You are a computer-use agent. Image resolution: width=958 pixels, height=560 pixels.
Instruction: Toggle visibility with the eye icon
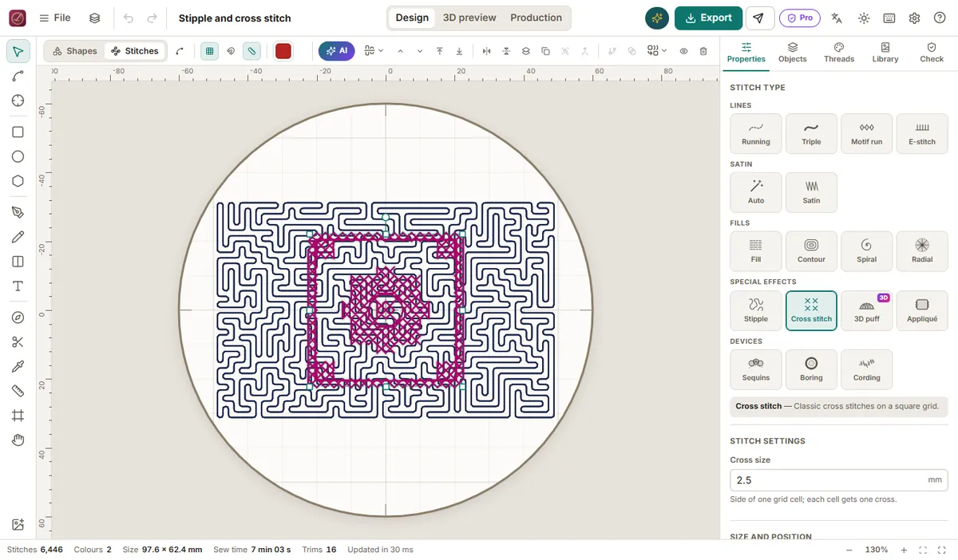point(683,51)
